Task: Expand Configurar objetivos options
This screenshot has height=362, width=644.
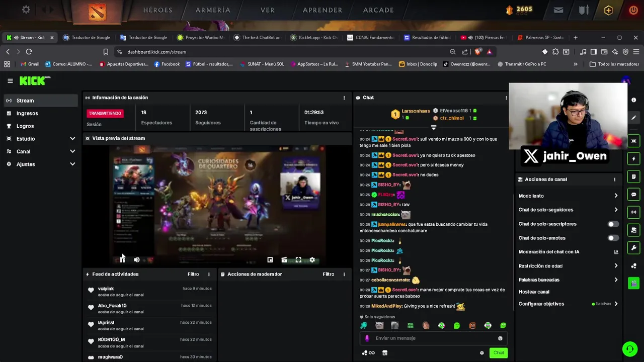Action: point(616,304)
